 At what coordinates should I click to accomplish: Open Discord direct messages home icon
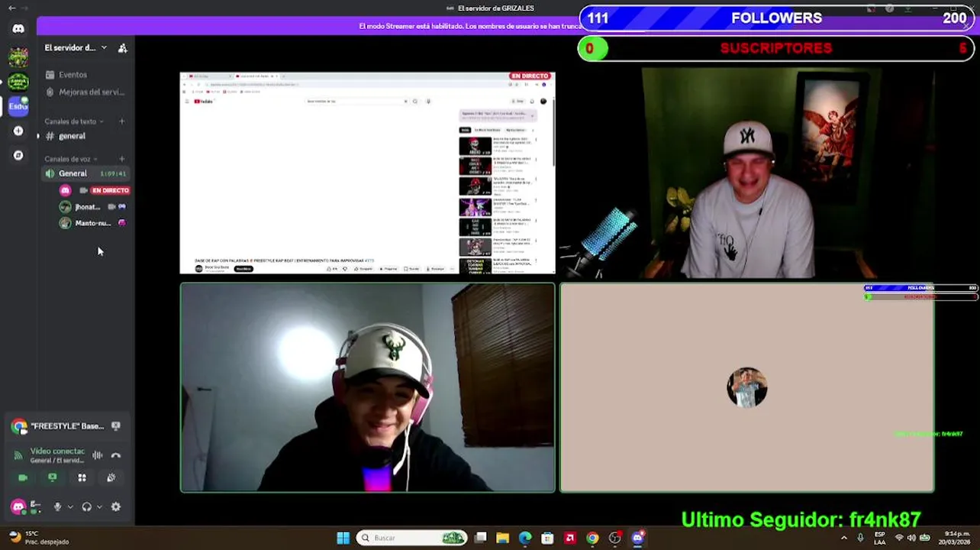[x=18, y=29]
